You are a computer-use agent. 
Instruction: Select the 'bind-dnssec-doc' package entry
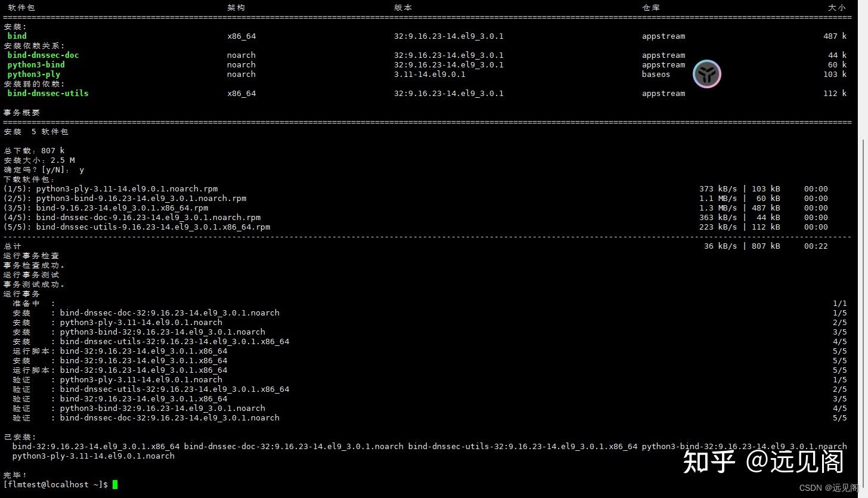pos(43,55)
